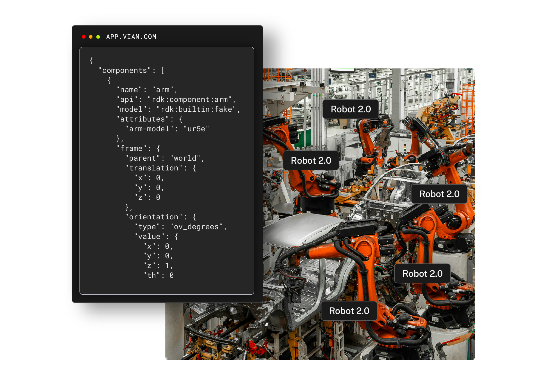
Task: Select the topmost Robot 2.0 label
Action: 350,109
